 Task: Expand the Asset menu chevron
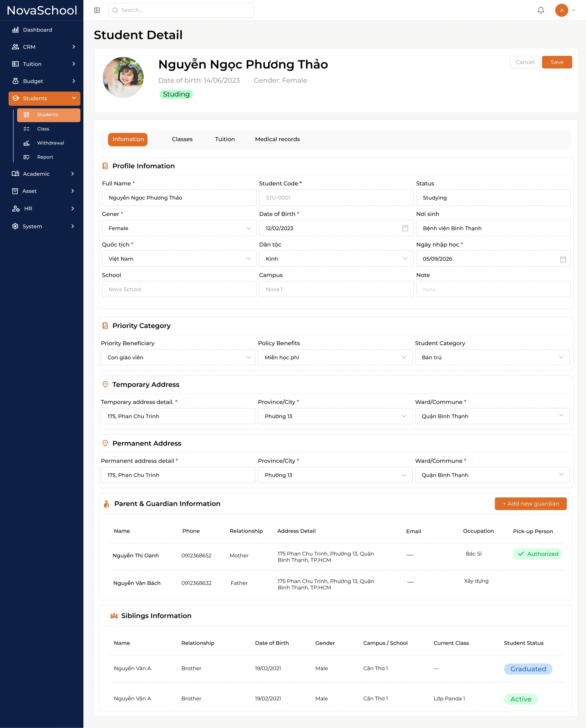(x=72, y=191)
